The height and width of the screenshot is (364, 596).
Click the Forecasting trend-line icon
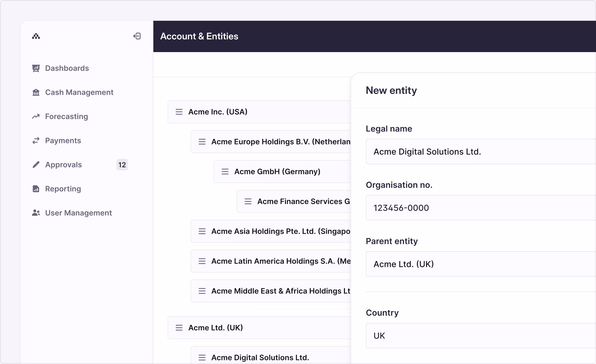36,117
